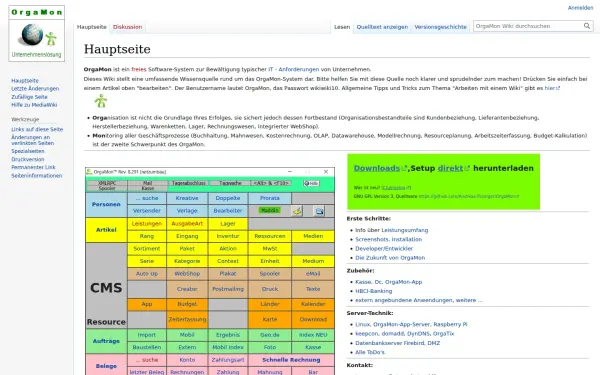Click the 'hier' wiki tips link
The width and height of the screenshot is (600, 375).
pyautogui.click(x=552, y=88)
